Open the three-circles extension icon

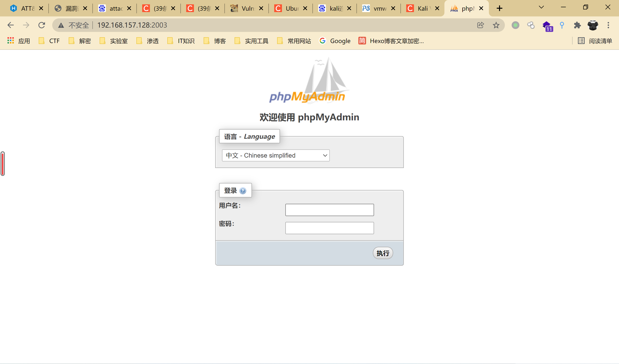(x=531, y=25)
